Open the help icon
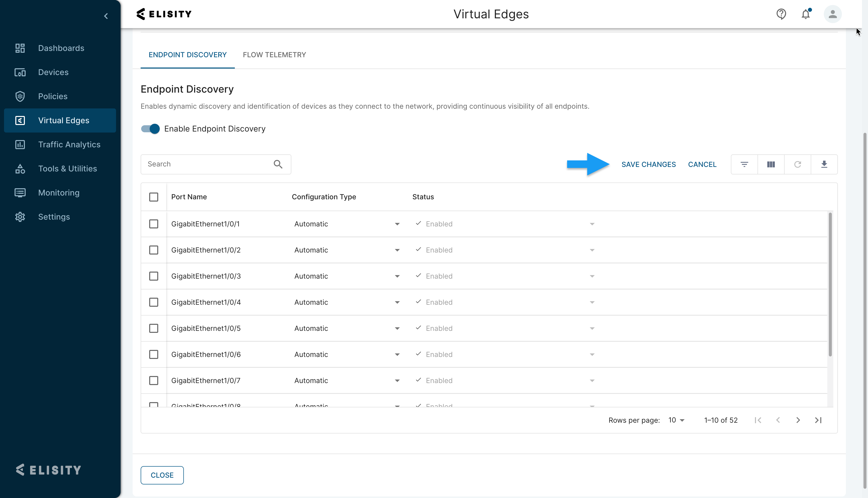The width and height of the screenshot is (868, 498). point(781,14)
